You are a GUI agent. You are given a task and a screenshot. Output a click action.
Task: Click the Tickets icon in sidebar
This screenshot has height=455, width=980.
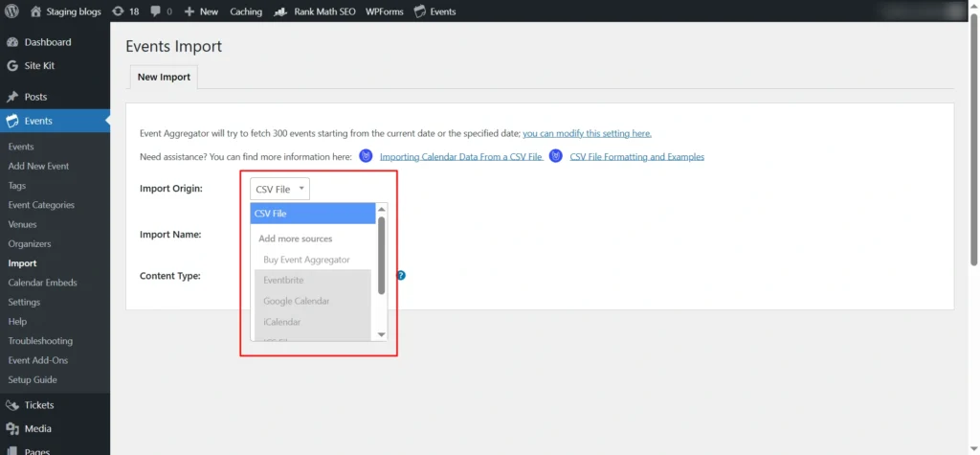pyautogui.click(x=11, y=405)
